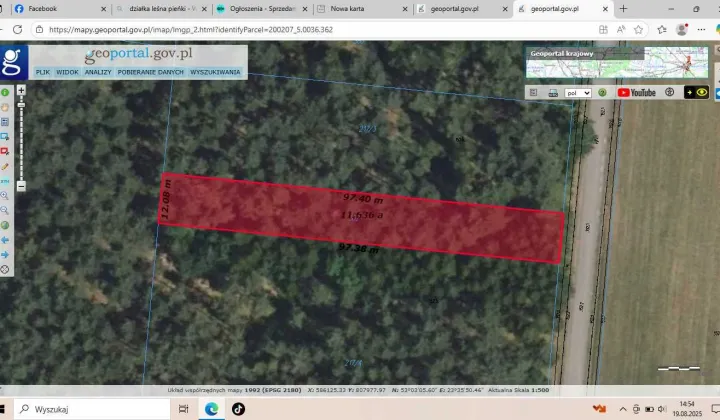Click the battery icon in tray

[x=649, y=409]
